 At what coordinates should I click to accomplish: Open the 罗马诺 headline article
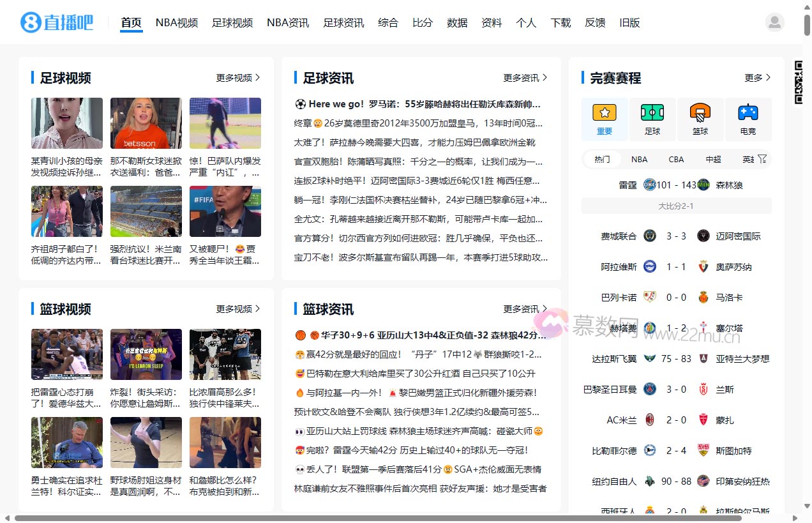(421, 104)
